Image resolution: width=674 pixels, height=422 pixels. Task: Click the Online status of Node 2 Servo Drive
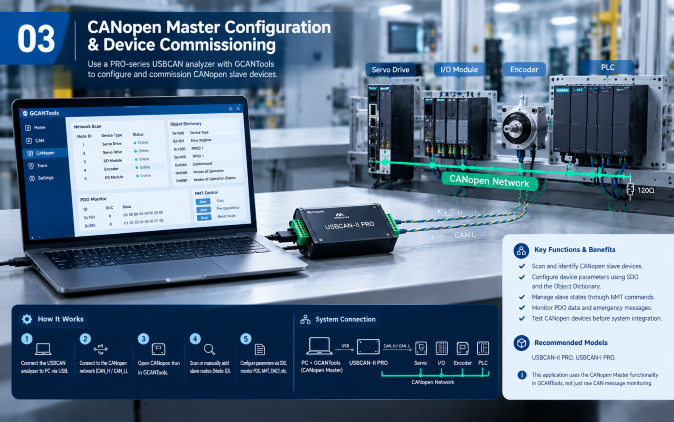(141, 151)
